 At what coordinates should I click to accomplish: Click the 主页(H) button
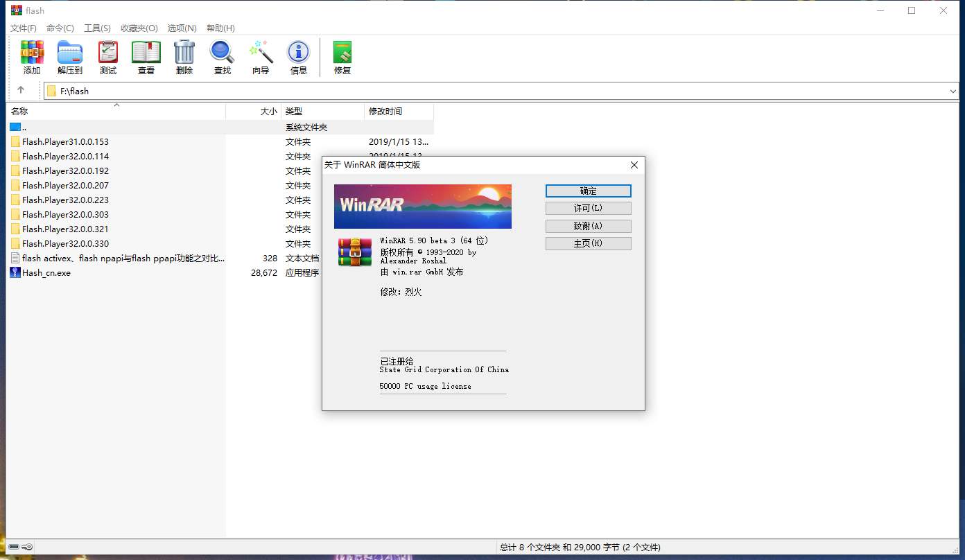click(x=589, y=243)
